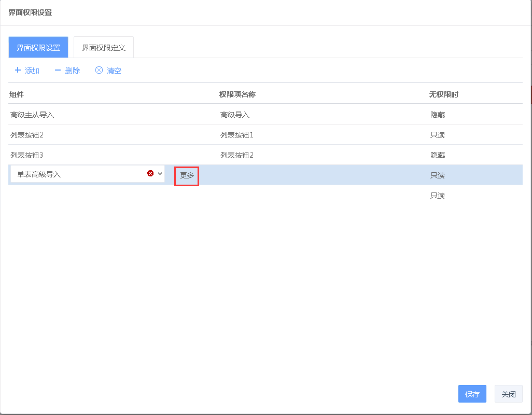Save the settings with 保存 button
532x415 pixels.
(472, 394)
